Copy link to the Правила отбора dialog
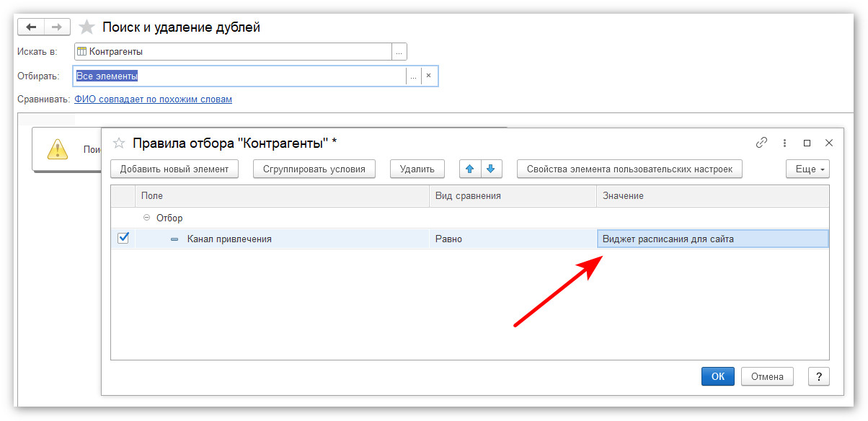This screenshot has height=421, width=868. coord(761,143)
